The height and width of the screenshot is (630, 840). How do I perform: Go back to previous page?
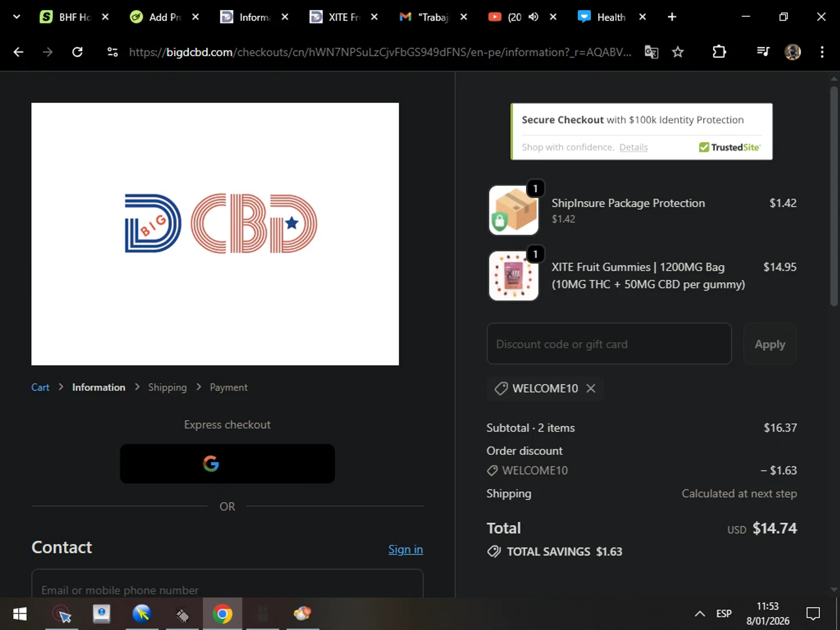[x=18, y=52]
